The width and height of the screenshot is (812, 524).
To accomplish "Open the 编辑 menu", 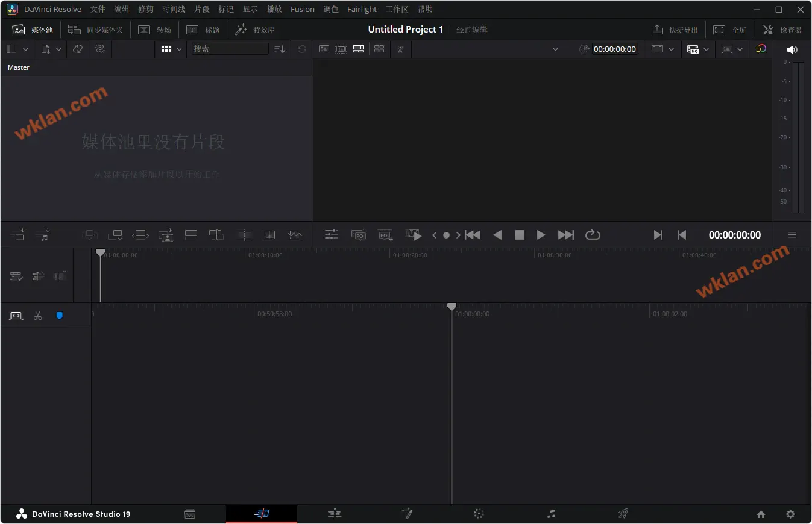I will pyautogui.click(x=122, y=9).
